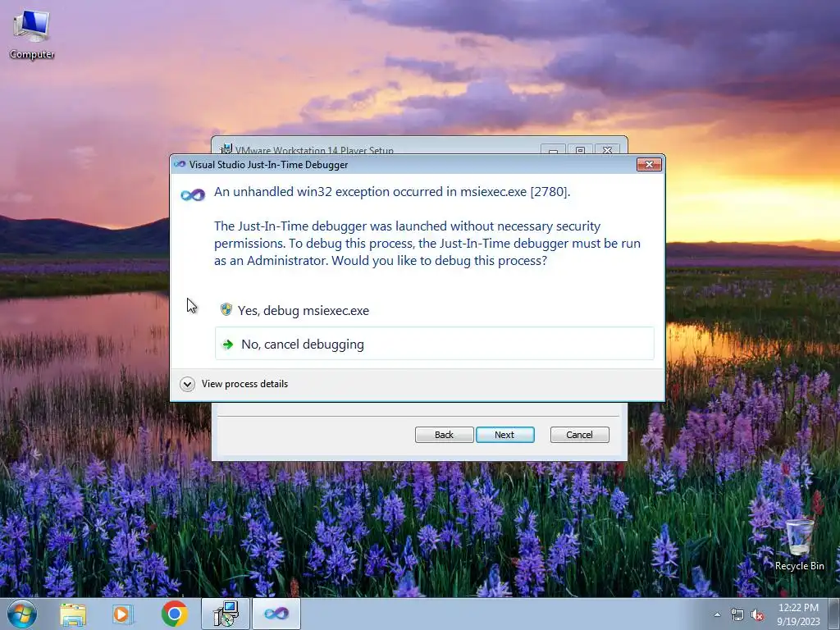
Task: Click Back in the VMware Setup window
Action: click(444, 435)
